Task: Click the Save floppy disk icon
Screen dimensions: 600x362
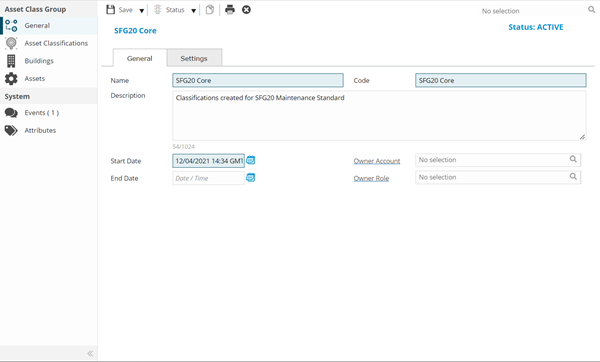Action: 111,10
